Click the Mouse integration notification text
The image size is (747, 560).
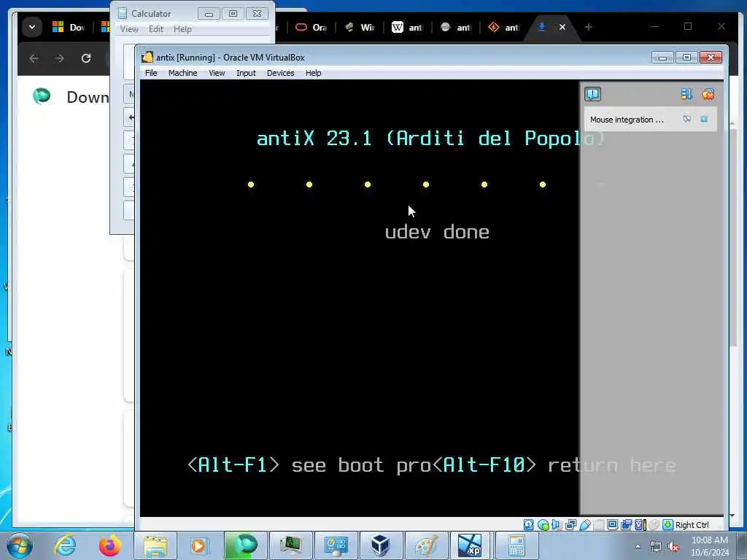click(x=627, y=120)
